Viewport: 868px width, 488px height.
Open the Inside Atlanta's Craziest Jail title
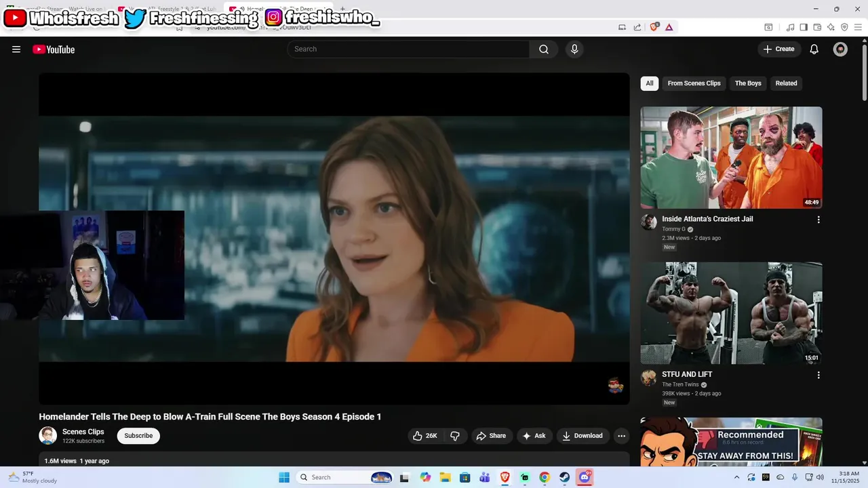point(707,219)
